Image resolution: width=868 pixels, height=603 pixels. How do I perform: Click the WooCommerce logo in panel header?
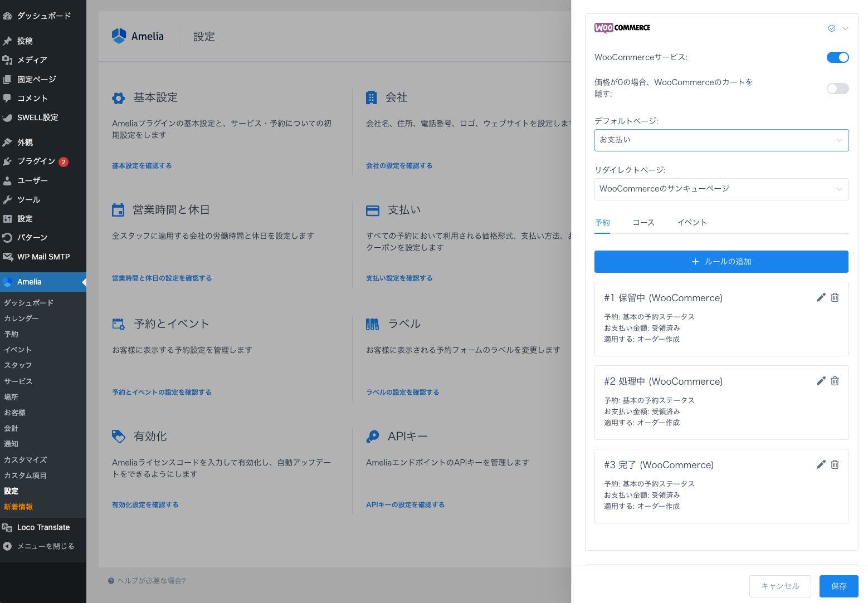622,28
